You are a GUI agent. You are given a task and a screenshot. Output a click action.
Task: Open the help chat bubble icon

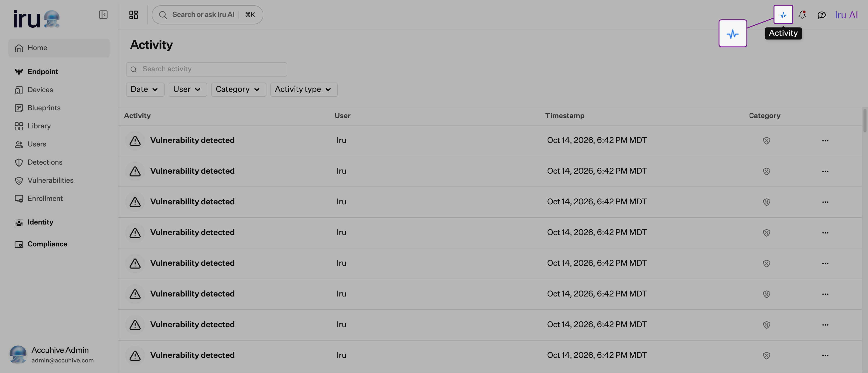(822, 15)
